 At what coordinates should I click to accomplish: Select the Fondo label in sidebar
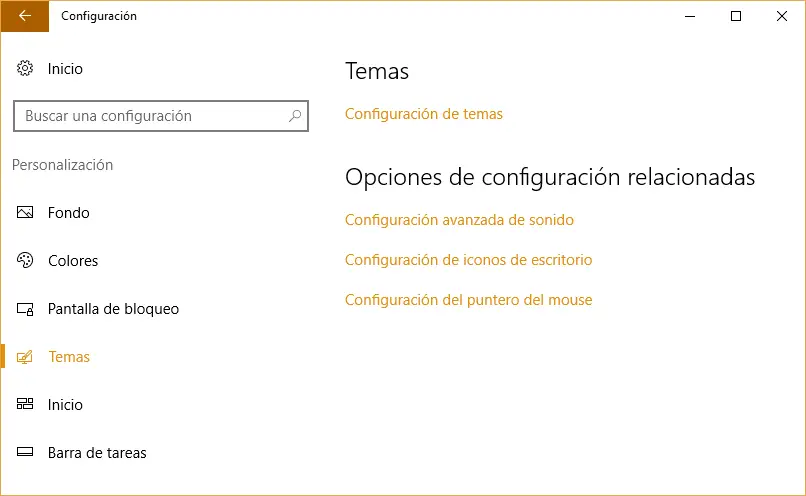point(68,213)
